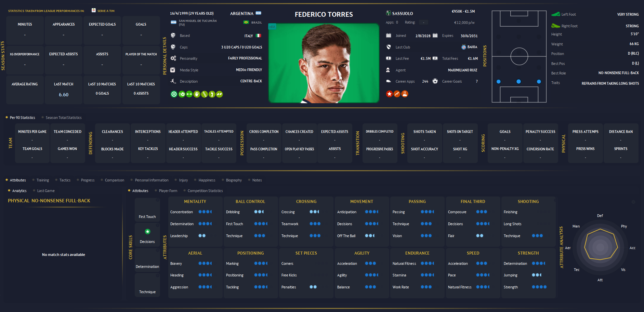Click the REFRAINS FROM TAKING LONG SHOTS trait
The height and width of the screenshot is (312, 644).
[x=610, y=83]
